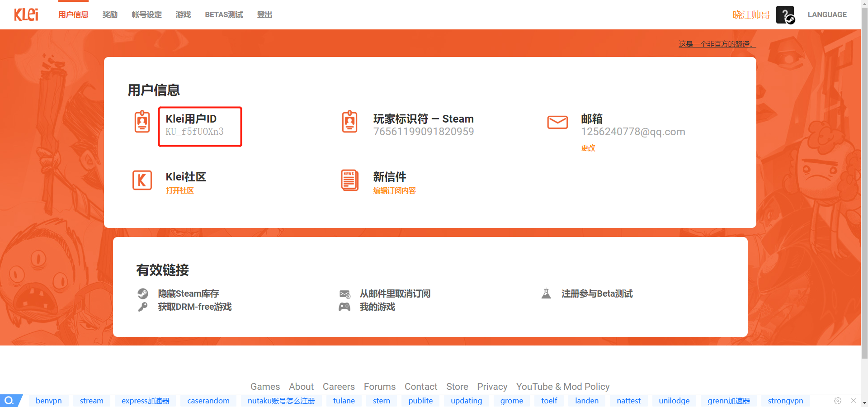Click the Klei community K icon
The height and width of the screenshot is (407, 868).
click(142, 180)
